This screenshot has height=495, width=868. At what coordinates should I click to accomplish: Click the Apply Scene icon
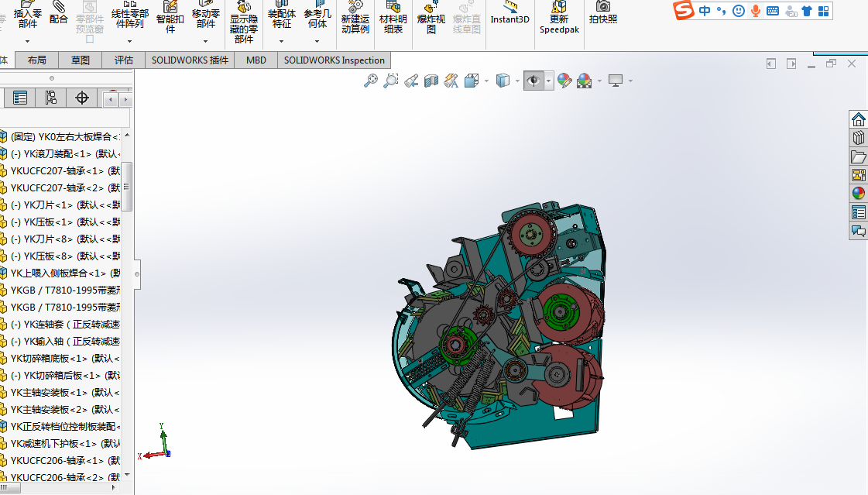584,81
